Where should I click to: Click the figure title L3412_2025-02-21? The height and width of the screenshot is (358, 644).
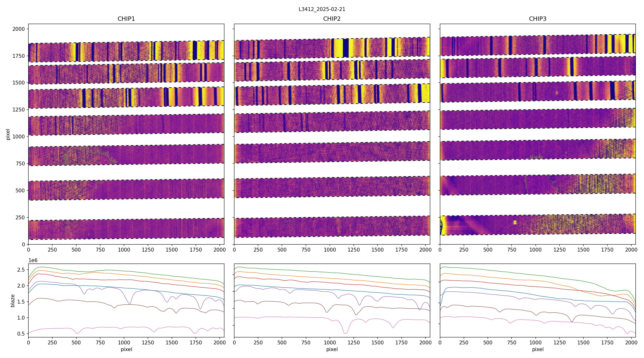point(322,9)
